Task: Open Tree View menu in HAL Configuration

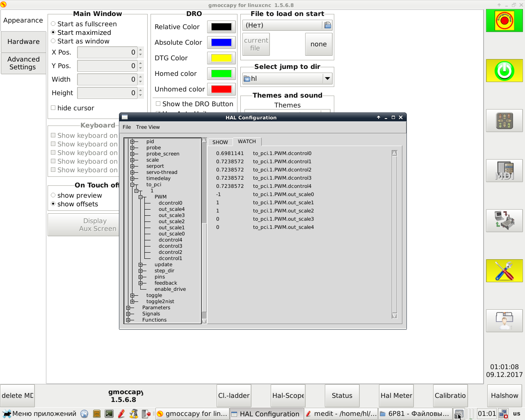Action: point(148,127)
